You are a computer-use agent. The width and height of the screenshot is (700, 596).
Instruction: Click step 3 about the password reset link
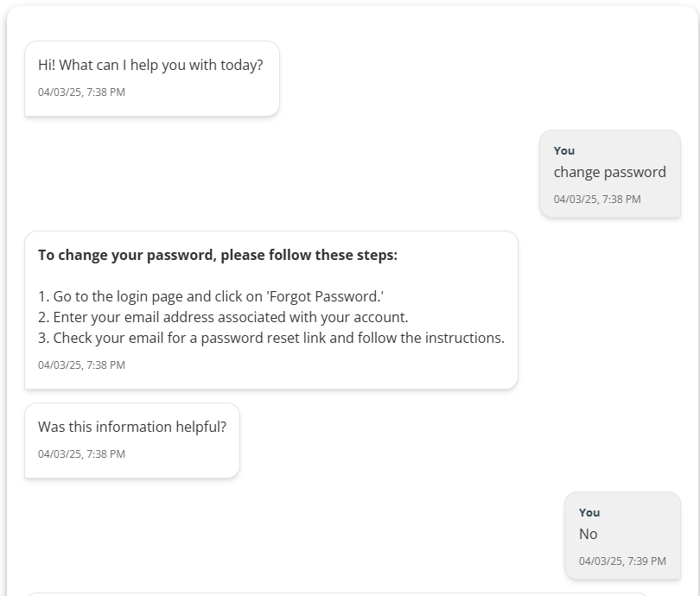coord(271,338)
